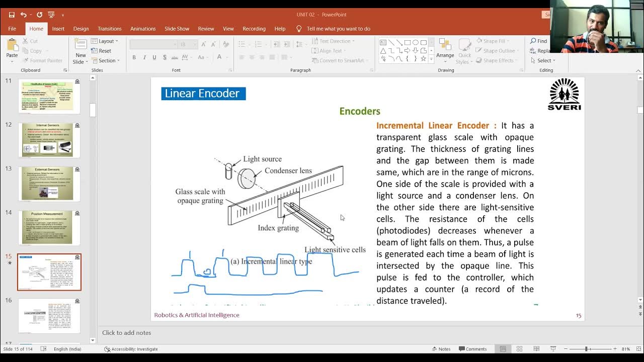
Task: Click the Text Box shape in gallery
Action: click(x=383, y=43)
